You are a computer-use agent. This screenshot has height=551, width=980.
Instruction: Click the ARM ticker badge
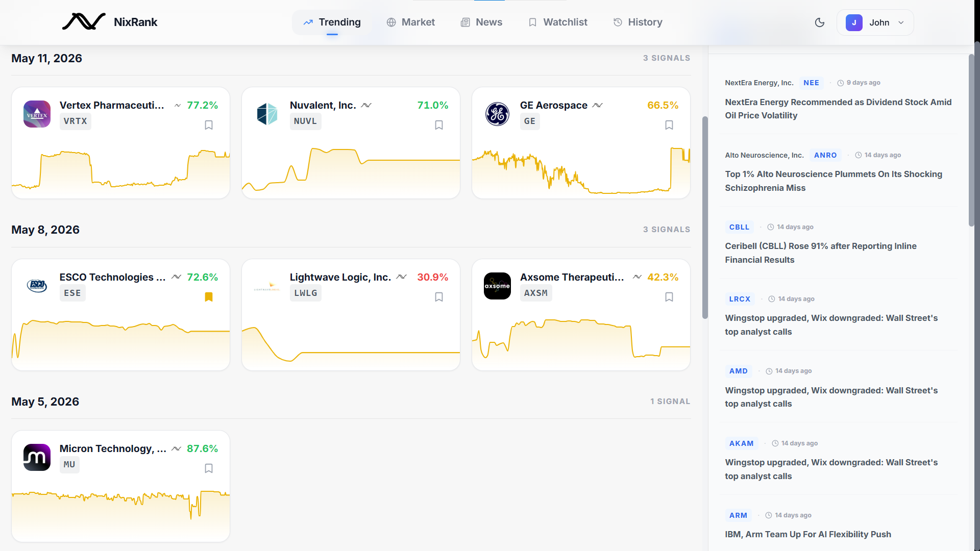pyautogui.click(x=738, y=515)
